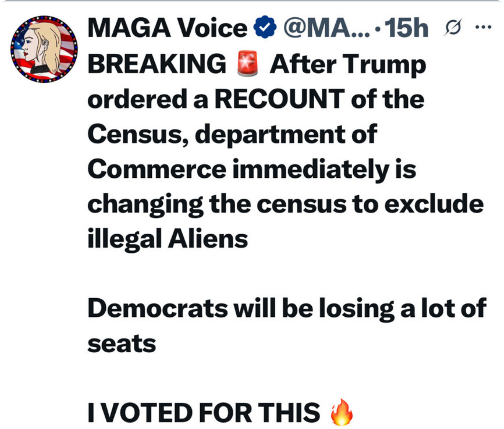504x429 pixels.
Task: Open the truncated @MA... handle link
Action: tap(327, 28)
